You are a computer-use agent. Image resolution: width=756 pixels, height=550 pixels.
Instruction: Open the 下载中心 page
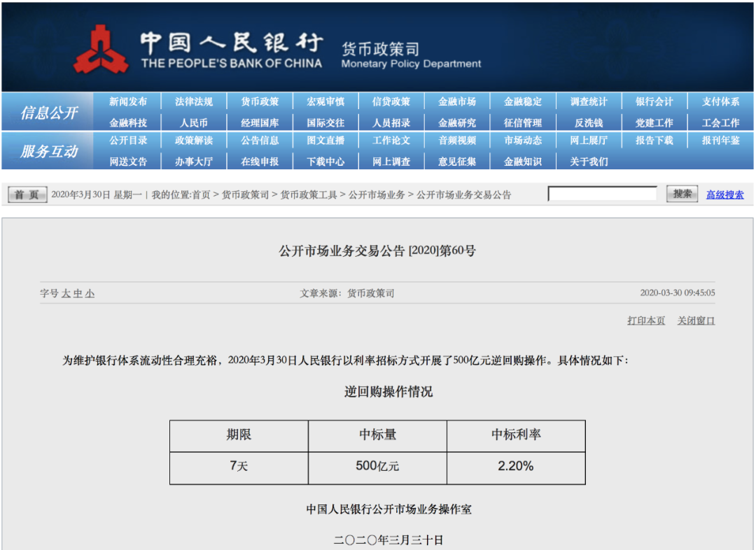point(325,162)
